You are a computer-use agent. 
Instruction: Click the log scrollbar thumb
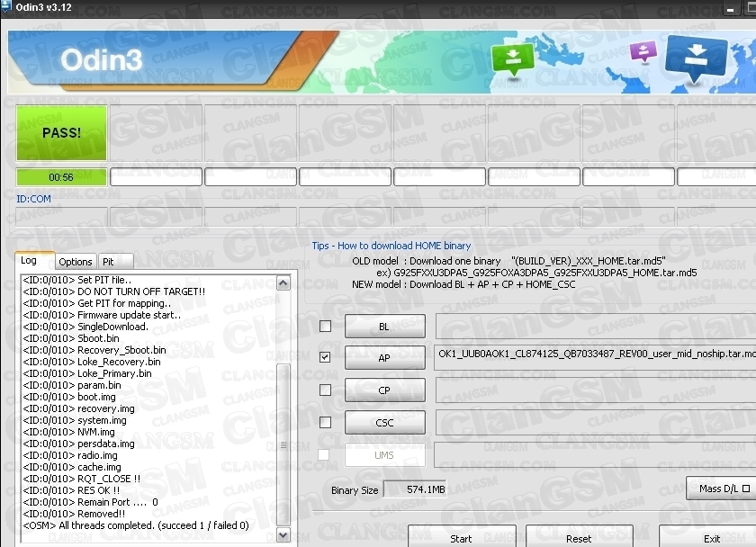click(x=283, y=444)
